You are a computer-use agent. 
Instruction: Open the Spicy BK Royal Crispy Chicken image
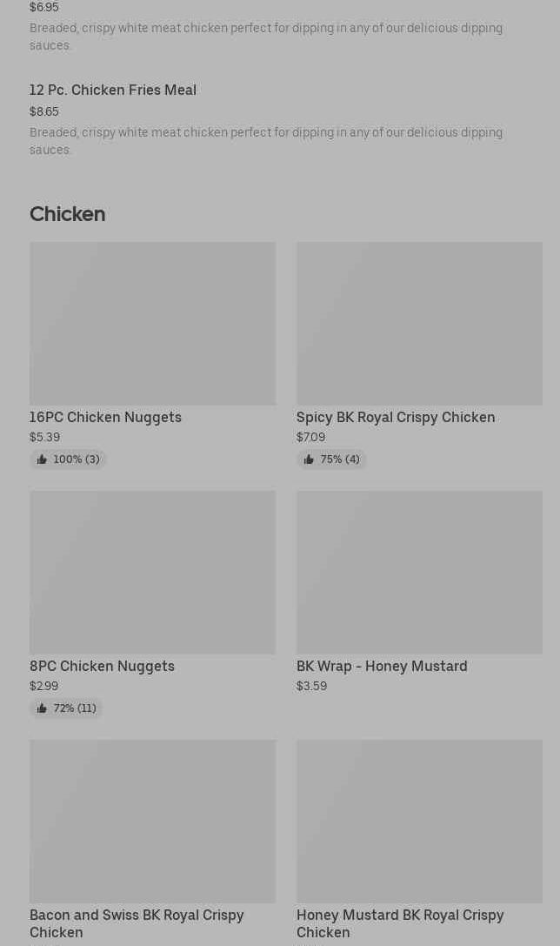click(419, 323)
